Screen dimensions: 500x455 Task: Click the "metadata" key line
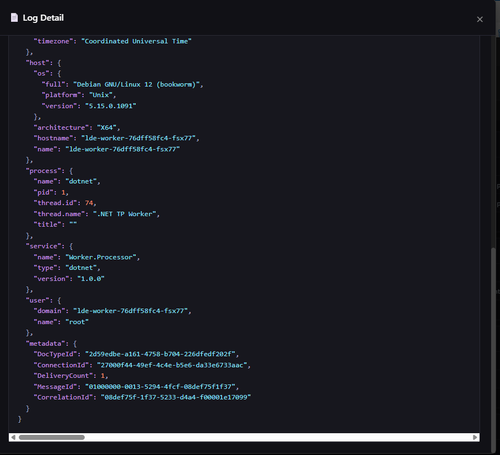coord(51,344)
